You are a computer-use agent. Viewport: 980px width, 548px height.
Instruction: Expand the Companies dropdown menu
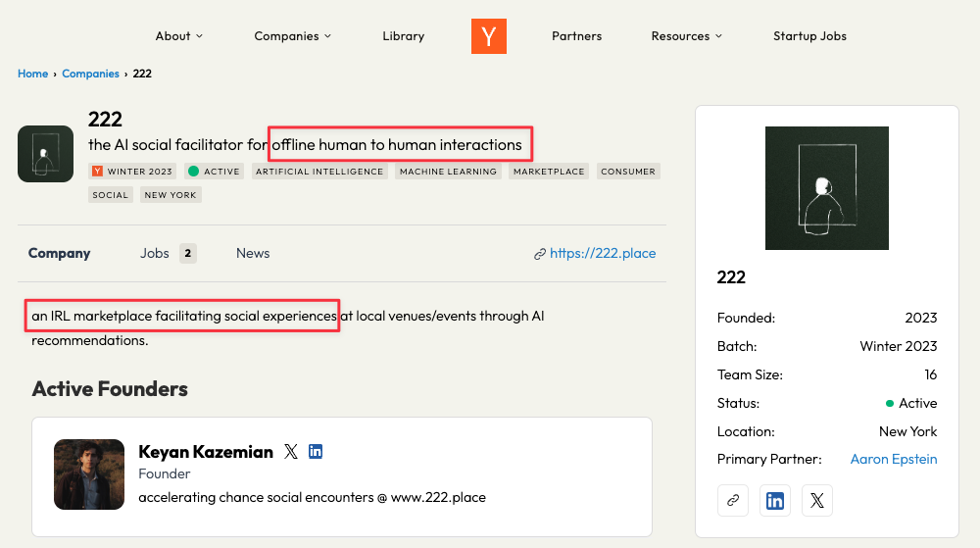[x=292, y=36]
